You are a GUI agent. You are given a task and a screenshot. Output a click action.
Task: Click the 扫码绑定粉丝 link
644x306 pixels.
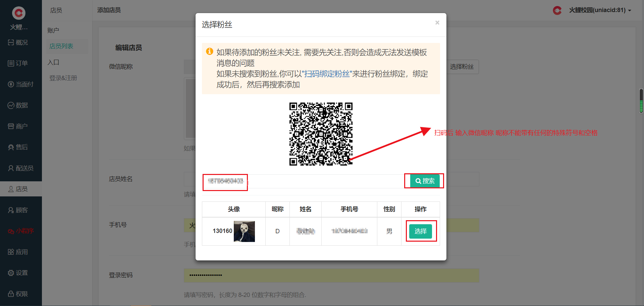coord(327,74)
